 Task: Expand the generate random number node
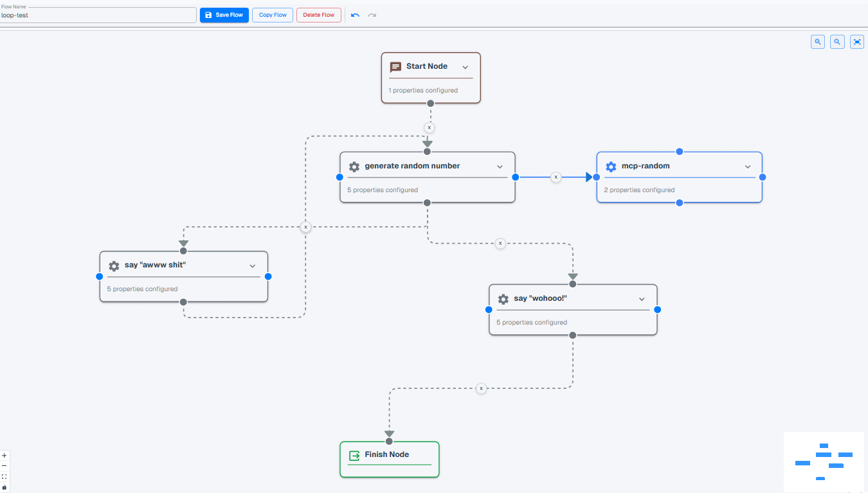click(500, 166)
